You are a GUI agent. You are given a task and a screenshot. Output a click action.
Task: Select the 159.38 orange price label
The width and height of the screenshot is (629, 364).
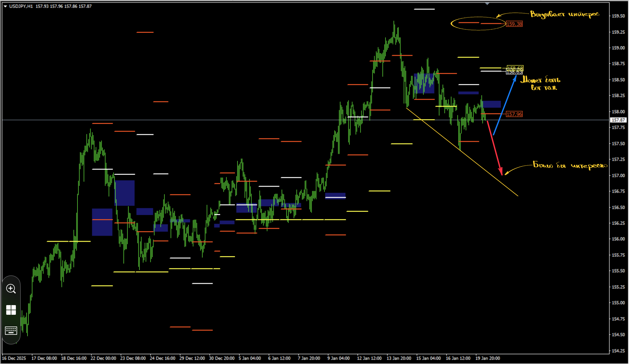(514, 24)
